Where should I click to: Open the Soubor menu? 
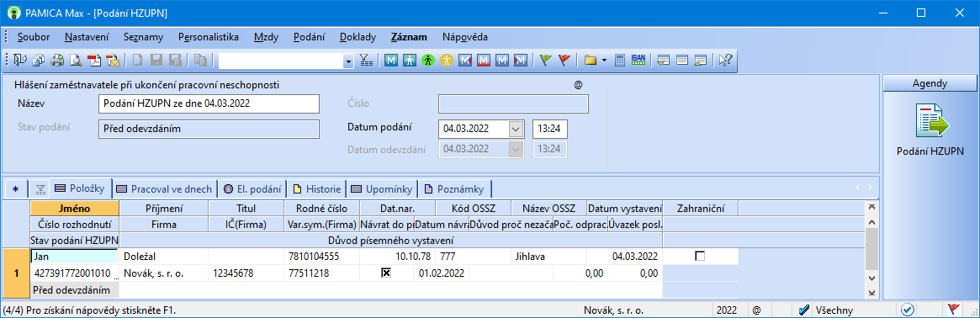tap(34, 37)
